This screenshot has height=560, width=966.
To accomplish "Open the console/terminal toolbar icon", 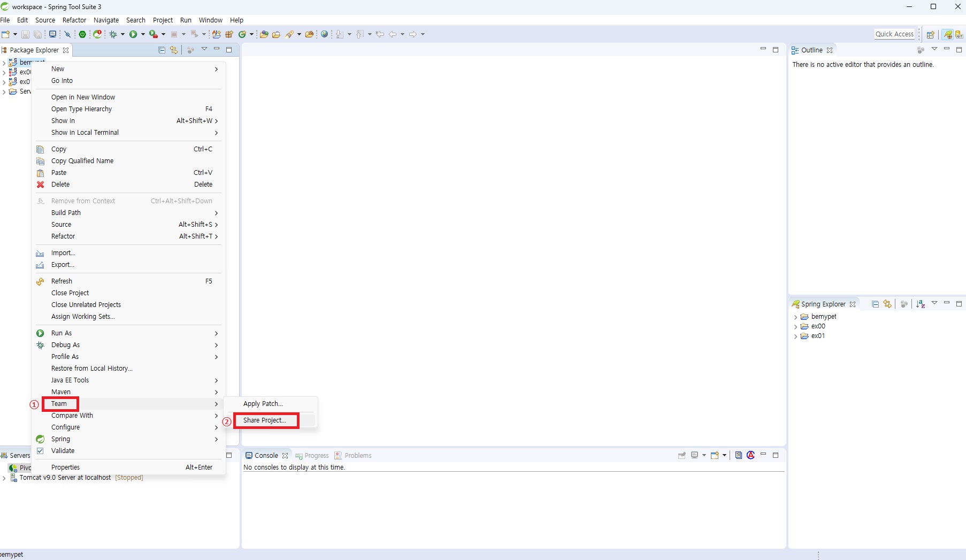I will click(52, 34).
